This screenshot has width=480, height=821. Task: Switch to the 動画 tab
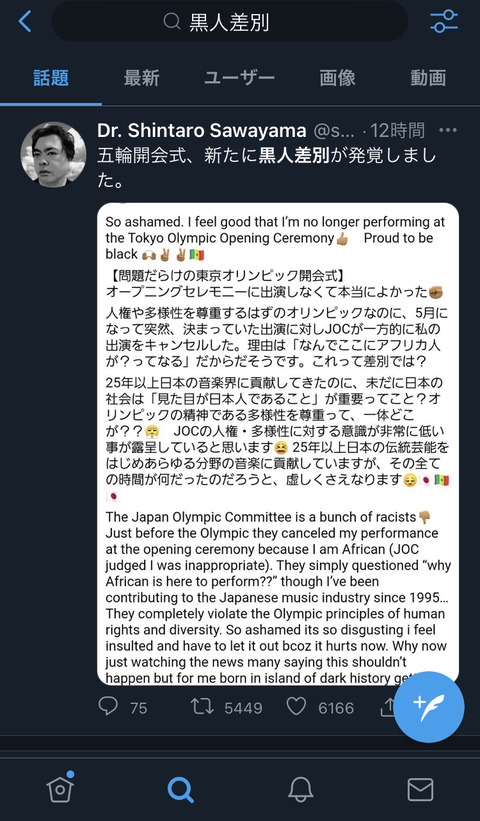click(x=428, y=78)
